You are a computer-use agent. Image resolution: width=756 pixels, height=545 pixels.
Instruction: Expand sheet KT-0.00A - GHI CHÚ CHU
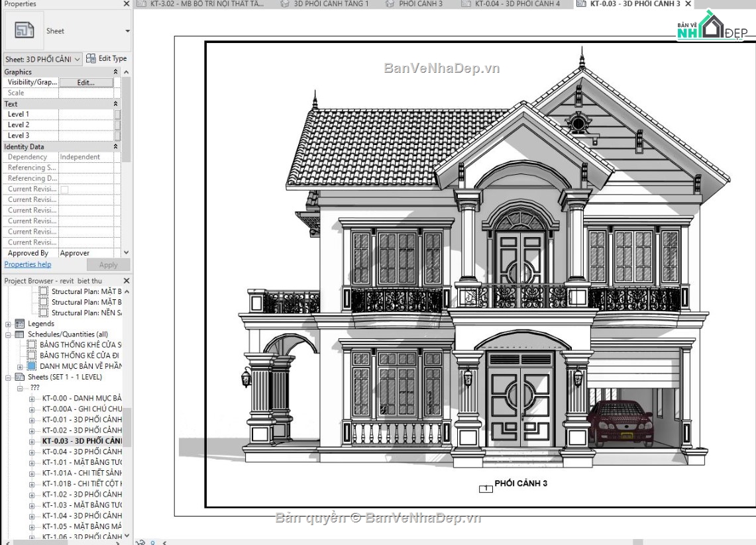click(32, 410)
